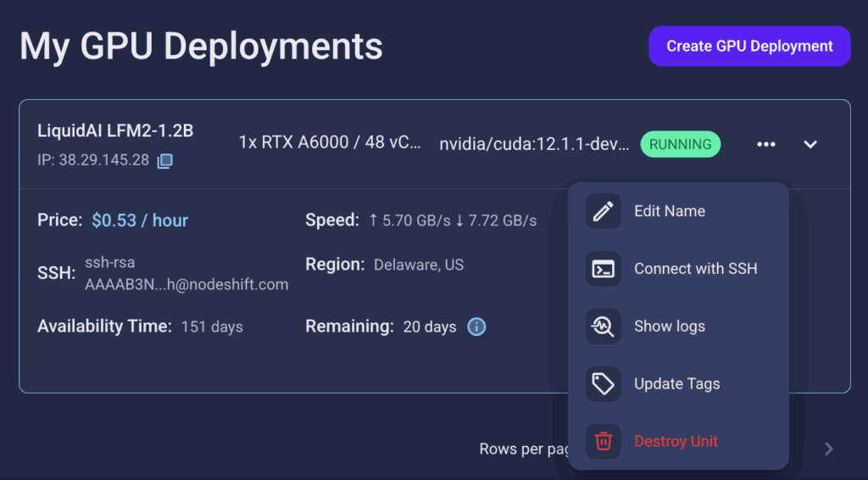Click the $0.53 / hour price

click(x=140, y=220)
